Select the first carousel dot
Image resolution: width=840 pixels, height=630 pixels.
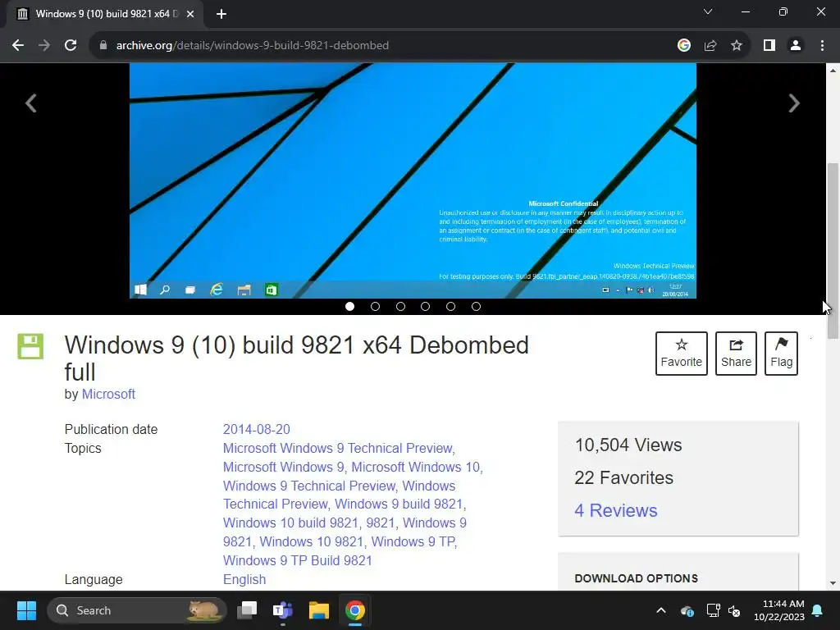pos(349,307)
